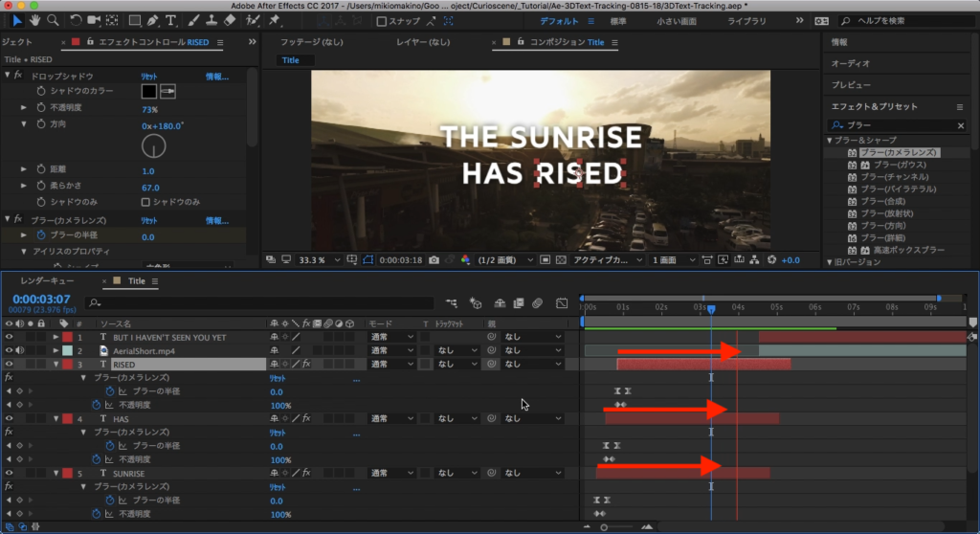Select the Puppet Pin tool

(275, 20)
